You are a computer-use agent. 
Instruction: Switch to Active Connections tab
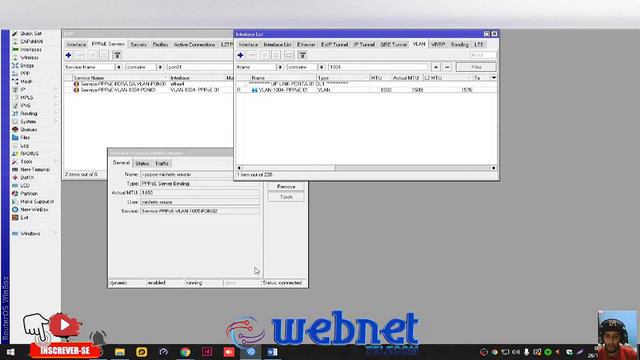pyautogui.click(x=194, y=44)
